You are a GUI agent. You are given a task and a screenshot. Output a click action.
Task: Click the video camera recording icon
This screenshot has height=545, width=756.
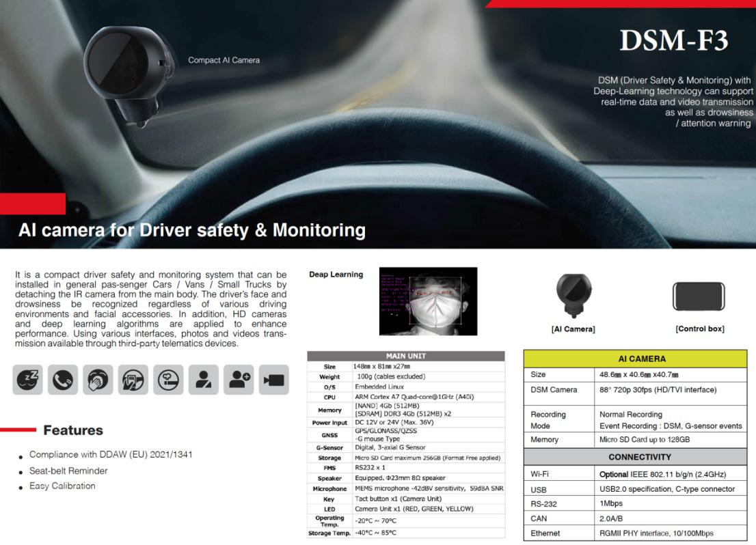274,380
